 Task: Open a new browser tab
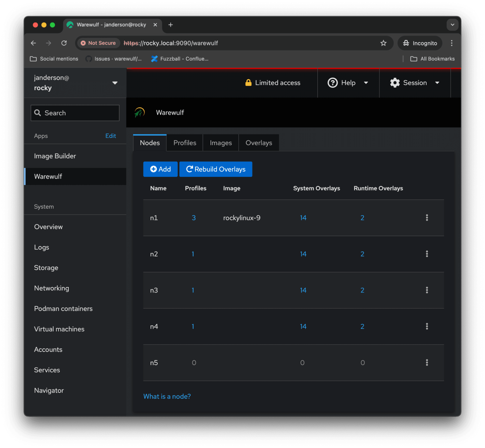point(171,25)
